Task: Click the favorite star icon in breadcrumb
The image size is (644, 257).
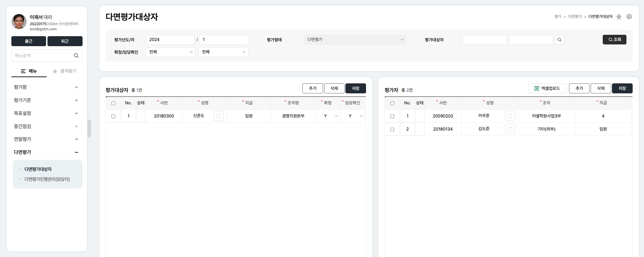Action: 619,17
